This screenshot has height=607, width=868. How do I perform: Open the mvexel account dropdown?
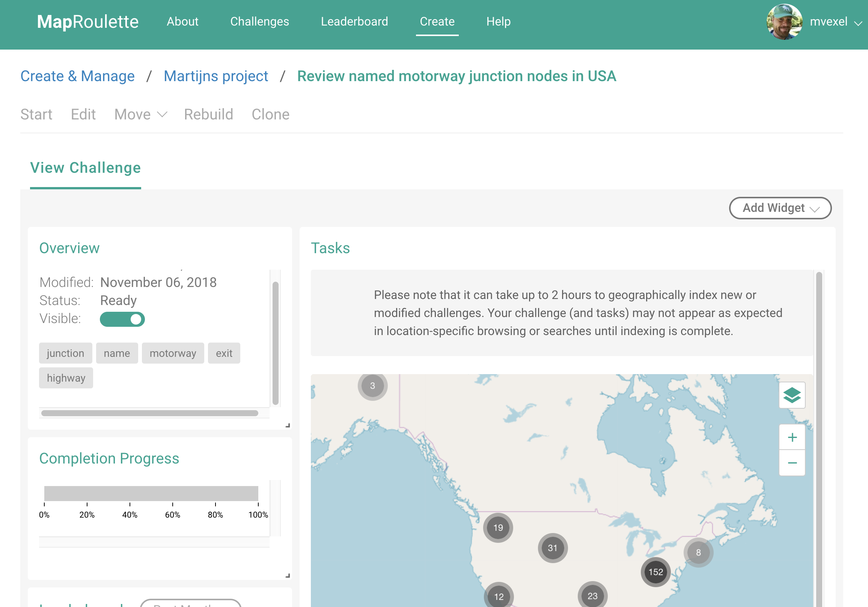tap(857, 23)
